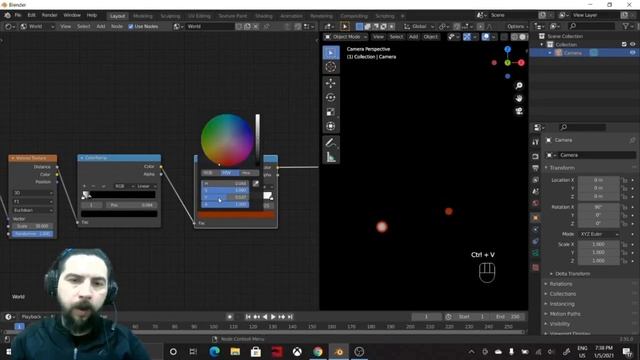This screenshot has height=360, width=640.
Task: Toggle visibility eye for Collection in outliner
Action: (633, 44)
